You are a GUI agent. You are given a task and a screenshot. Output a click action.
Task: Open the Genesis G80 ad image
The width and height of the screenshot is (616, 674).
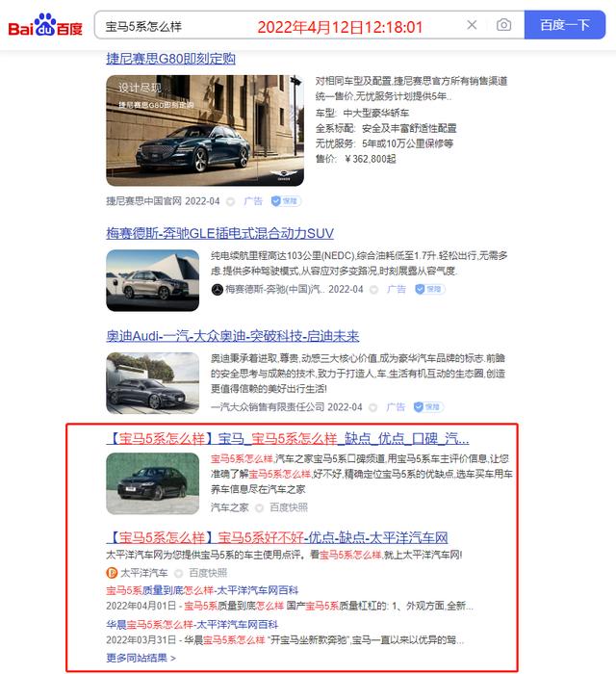(205, 130)
